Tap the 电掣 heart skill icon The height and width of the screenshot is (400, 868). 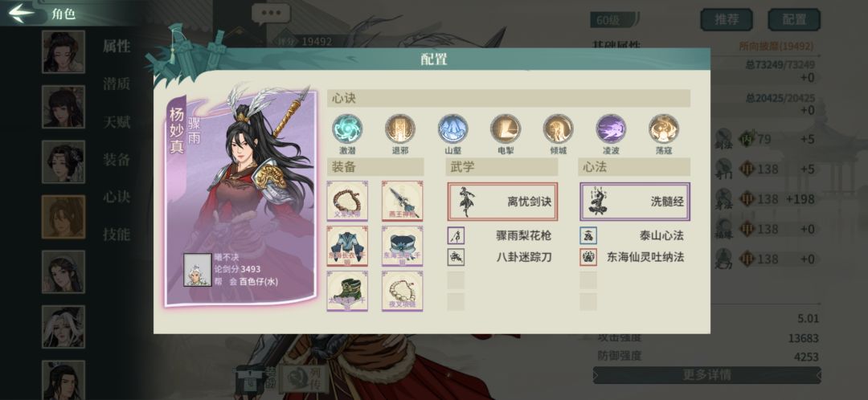click(505, 129)
